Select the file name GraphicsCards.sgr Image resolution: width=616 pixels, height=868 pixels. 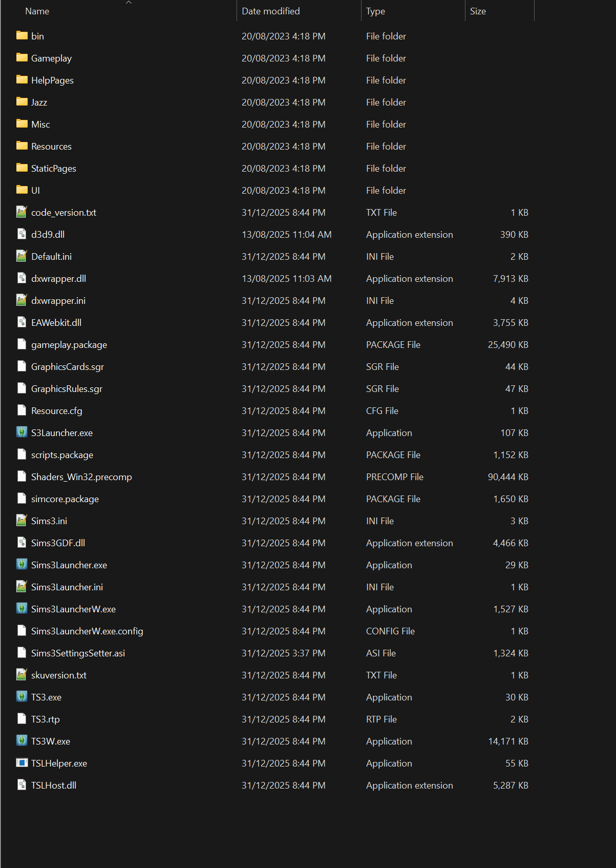coord(68,367)
